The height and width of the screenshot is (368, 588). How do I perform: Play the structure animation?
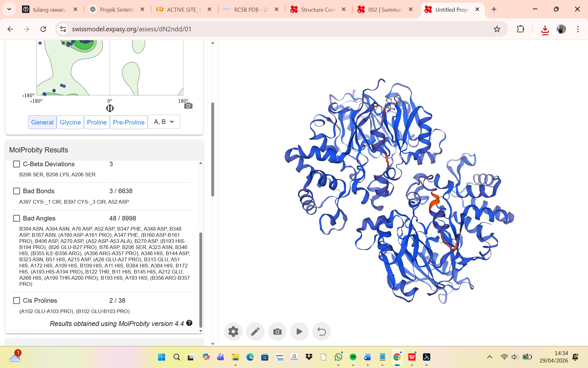tap(300, 332)
